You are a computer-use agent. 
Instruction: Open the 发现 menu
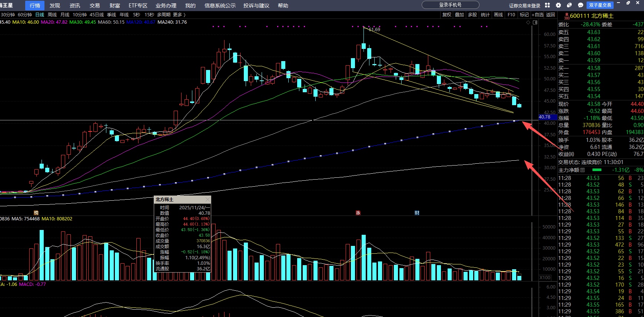pyautogui.click(x=55, y=6)
